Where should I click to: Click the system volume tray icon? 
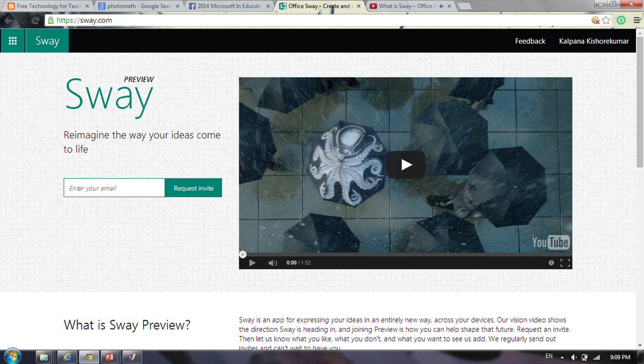click(574, 357)
